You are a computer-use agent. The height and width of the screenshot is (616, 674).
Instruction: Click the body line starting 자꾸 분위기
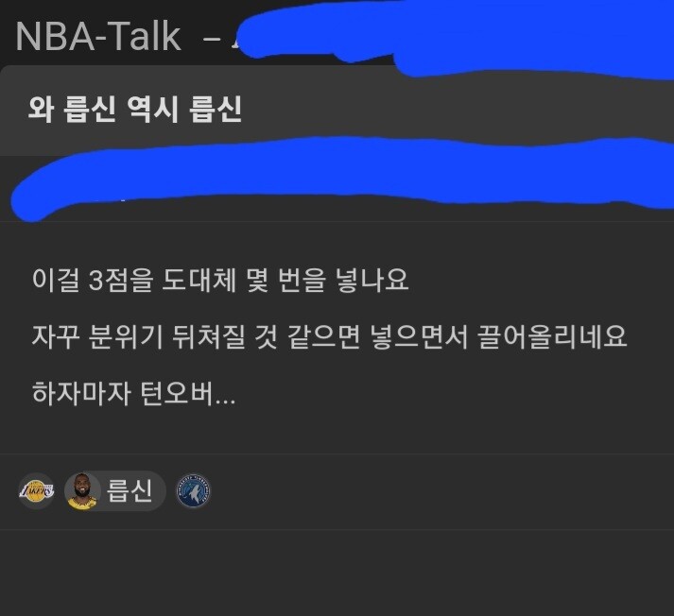(329, 336)
